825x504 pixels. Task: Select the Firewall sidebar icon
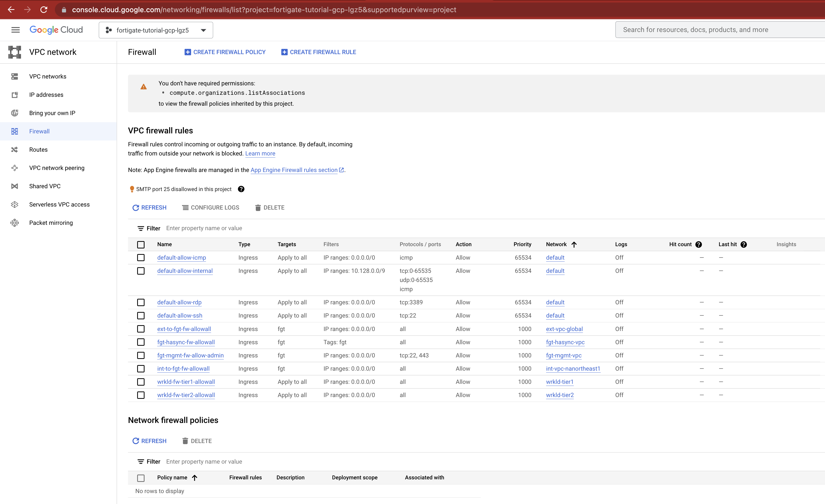(15, 131)
